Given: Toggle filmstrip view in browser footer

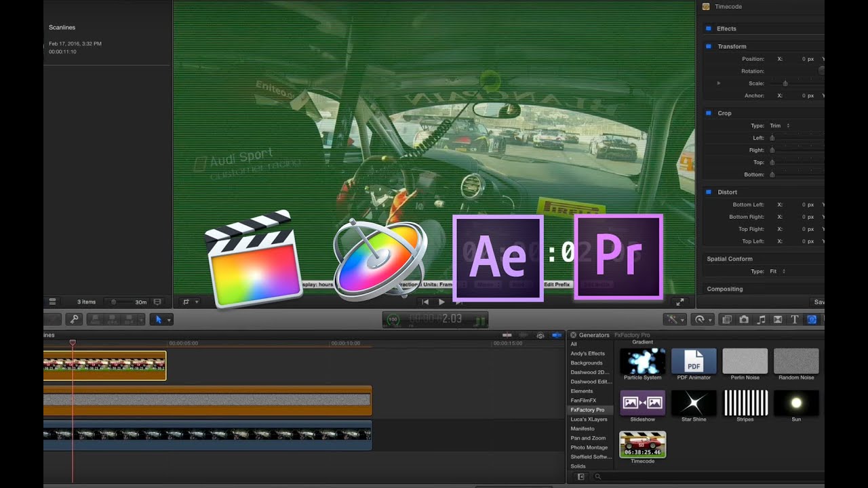Looking at the screenshot, I should [52, 302].
